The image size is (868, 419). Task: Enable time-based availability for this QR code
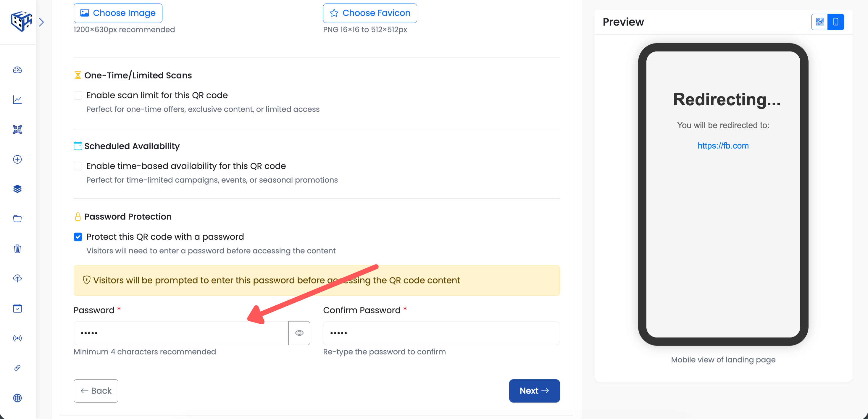78,166
